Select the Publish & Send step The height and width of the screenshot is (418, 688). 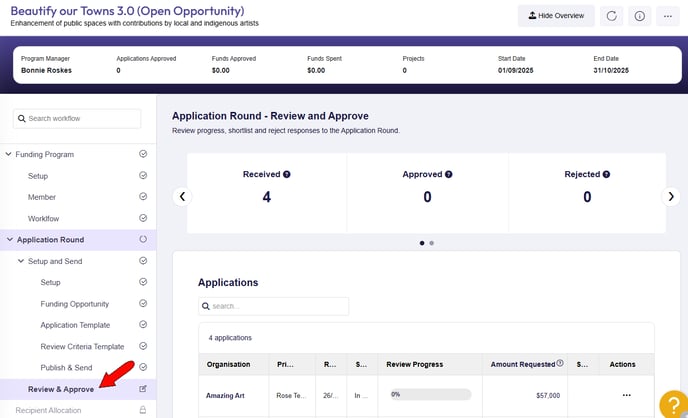coord(66,368)
